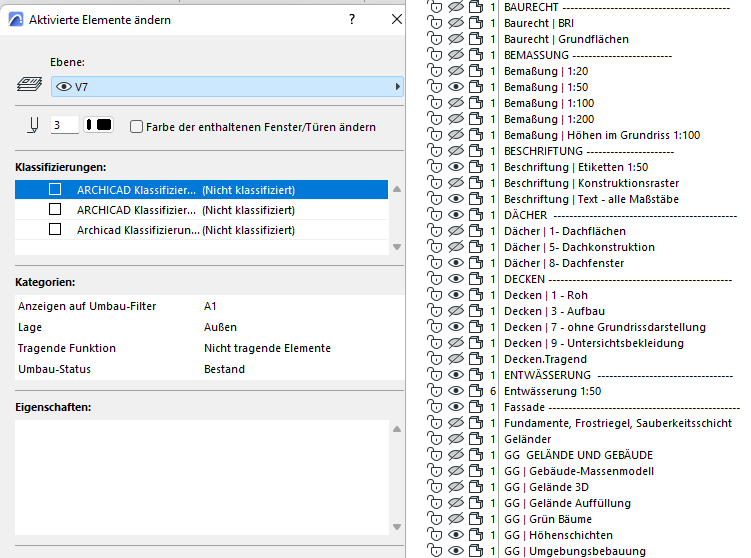Toggle lock icon of Geländer layer
Viewport: 751px width, 558px height.
coord(435,439)
